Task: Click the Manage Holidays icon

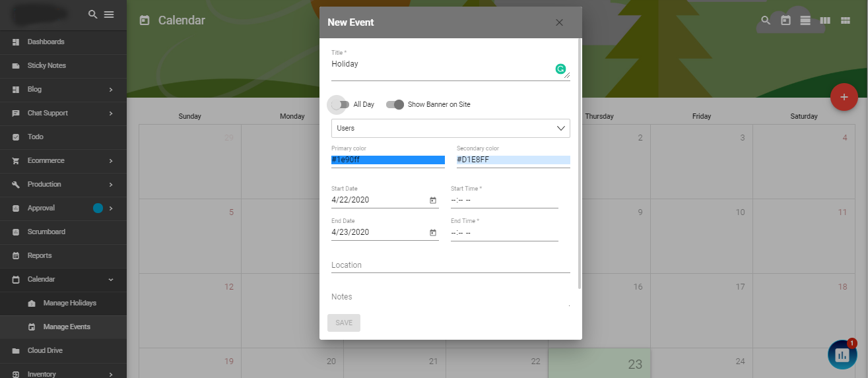Action: (32, 303)
